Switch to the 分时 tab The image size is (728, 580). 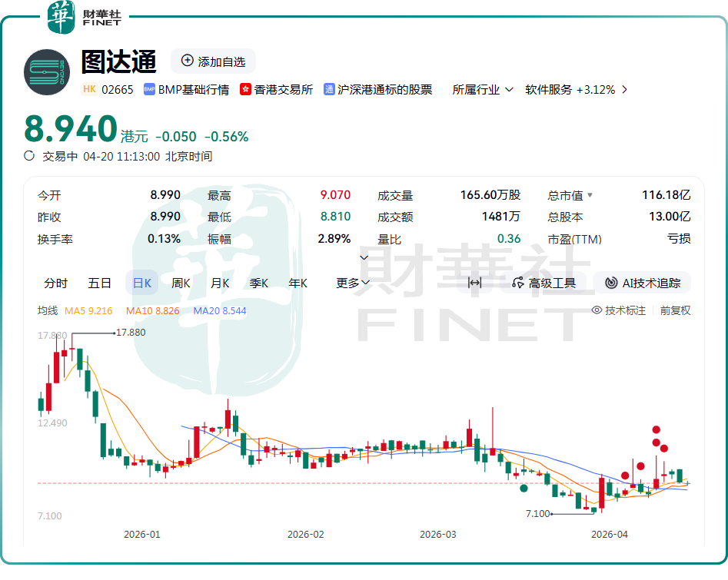[54, 283]
